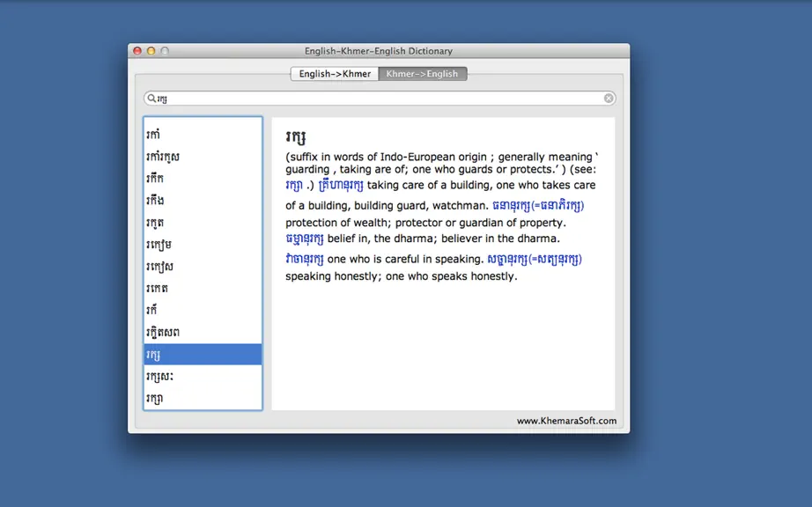Close the dictionary window with red button

137,51
